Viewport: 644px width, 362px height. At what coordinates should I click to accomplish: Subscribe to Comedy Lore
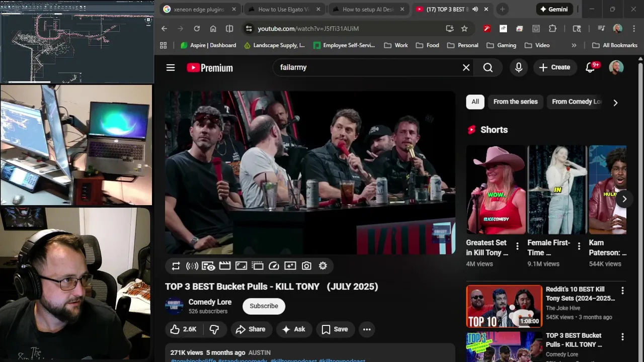264,306
